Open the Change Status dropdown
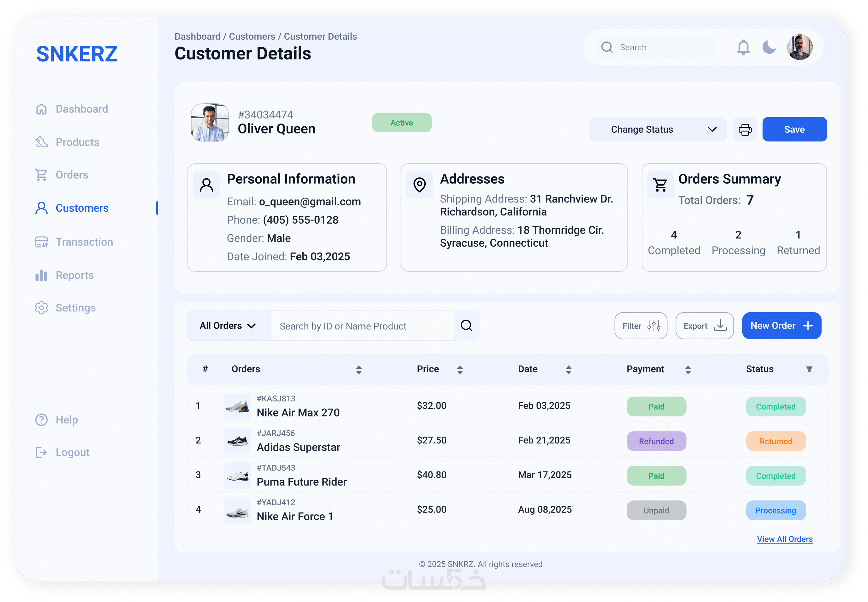Screen dimensions: 868x602 point(657,129)
